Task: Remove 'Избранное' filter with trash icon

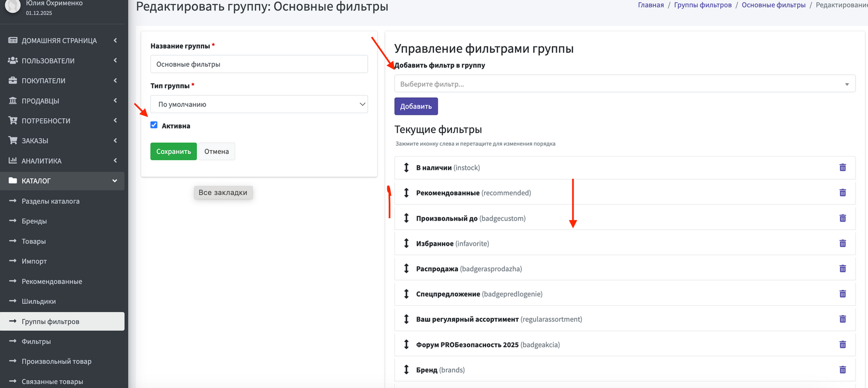Action: (x=843, y=243)
